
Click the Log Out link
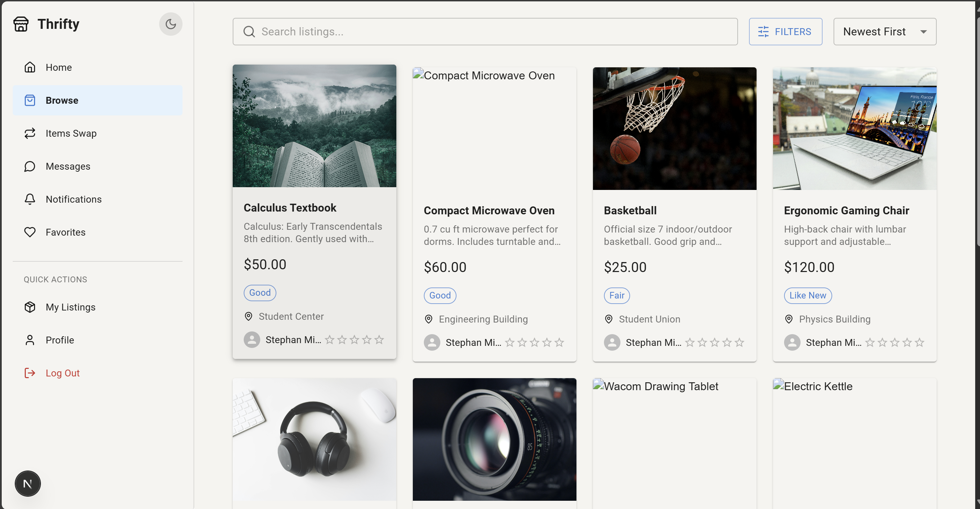63,373
